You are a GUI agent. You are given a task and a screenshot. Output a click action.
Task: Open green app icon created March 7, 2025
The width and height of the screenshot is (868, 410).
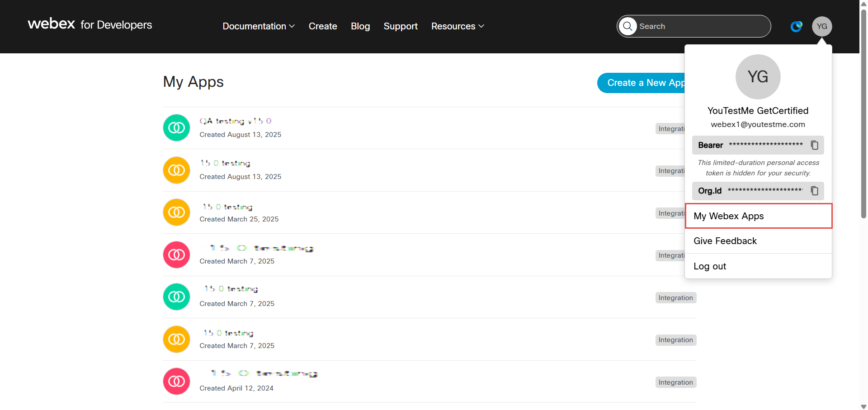pyautogui.click(x=176, y=297)
